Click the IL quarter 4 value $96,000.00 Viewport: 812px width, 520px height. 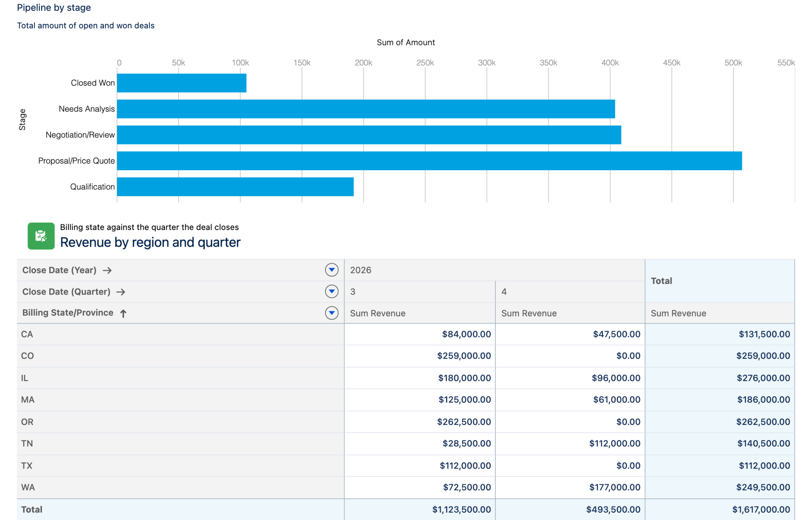point(616,378)
